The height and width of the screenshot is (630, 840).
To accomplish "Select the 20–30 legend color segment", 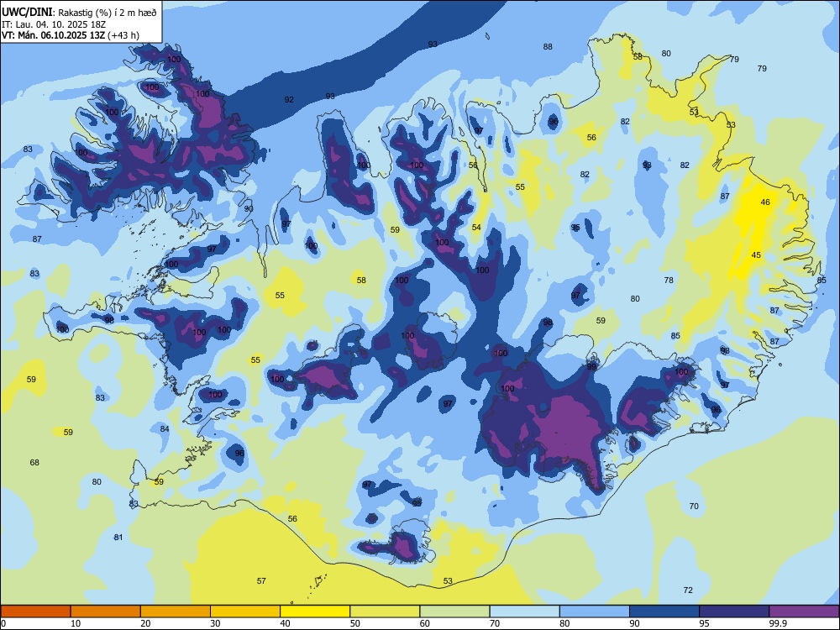I will point(176,612).
